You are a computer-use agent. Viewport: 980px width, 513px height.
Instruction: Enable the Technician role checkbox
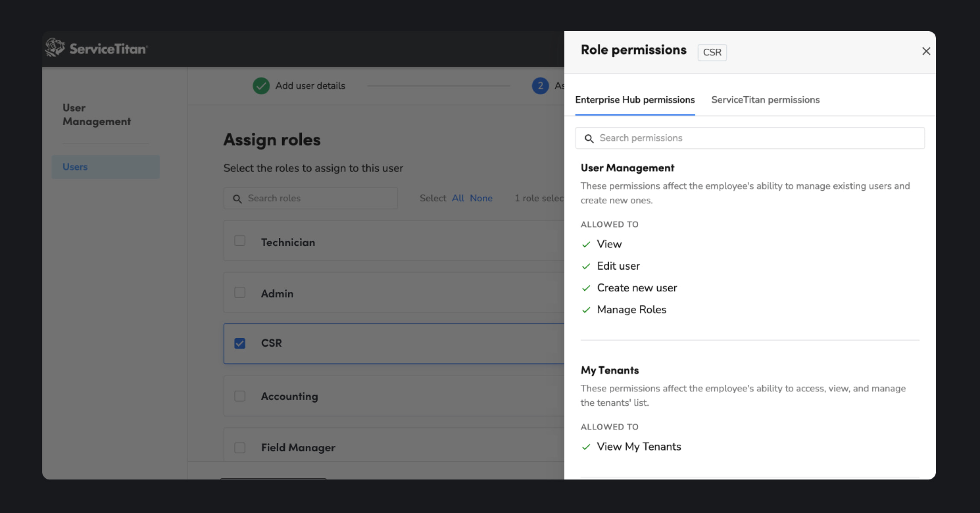240,241
